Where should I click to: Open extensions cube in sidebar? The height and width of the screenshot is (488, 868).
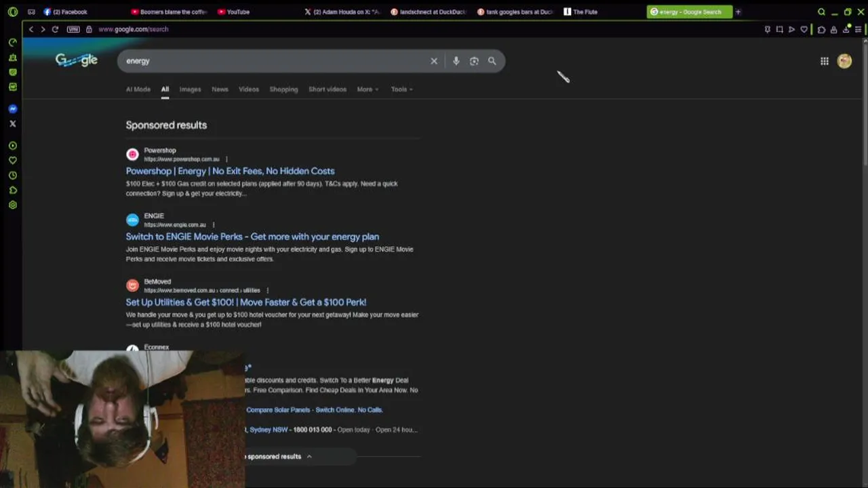[x=12, y=190]
